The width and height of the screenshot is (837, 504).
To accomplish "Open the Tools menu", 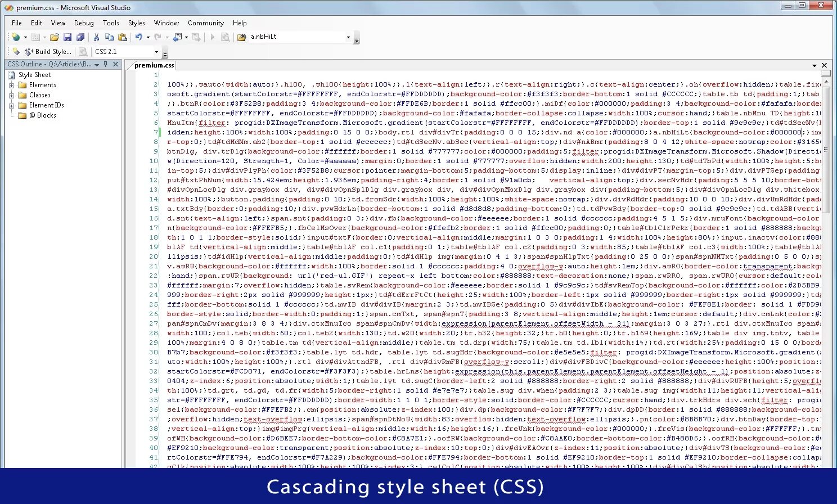I will [x=111, y=23].
